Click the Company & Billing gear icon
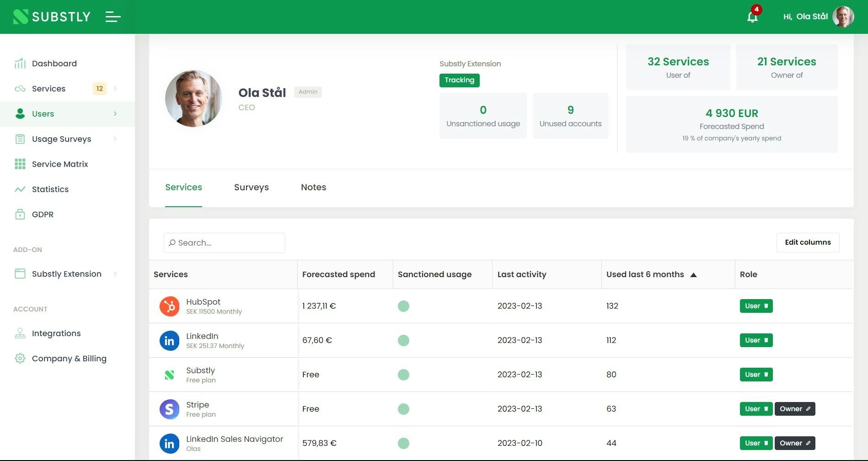The height and width of the screenshot is (461, 868). click(20, 359)
